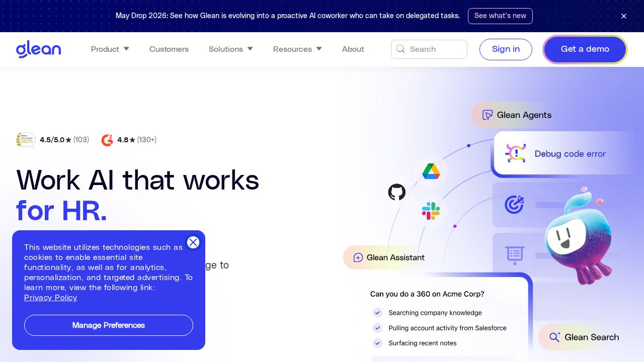Expand the Solutions dropdown menu

pyautogui.click(x=231, y=49)
